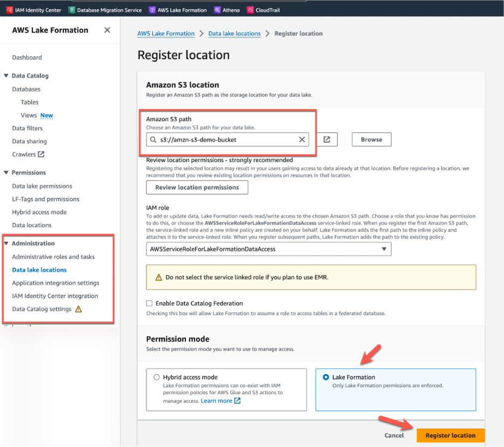Image resolution: width=504 pixels, height=447 pixels.
Task: Click the Cancel button
Action: click(x=394, y=436)
